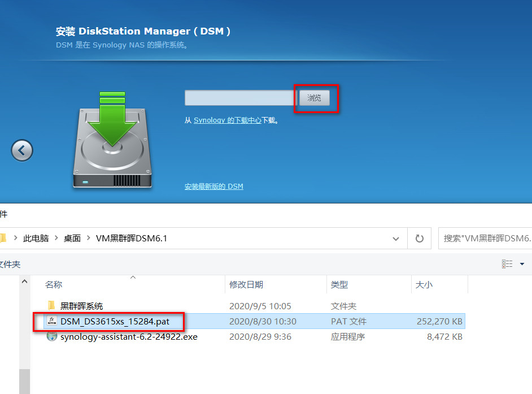Click the 文件夹 type cell
This screenshot has width=532, height=394.
coord(343,306)
